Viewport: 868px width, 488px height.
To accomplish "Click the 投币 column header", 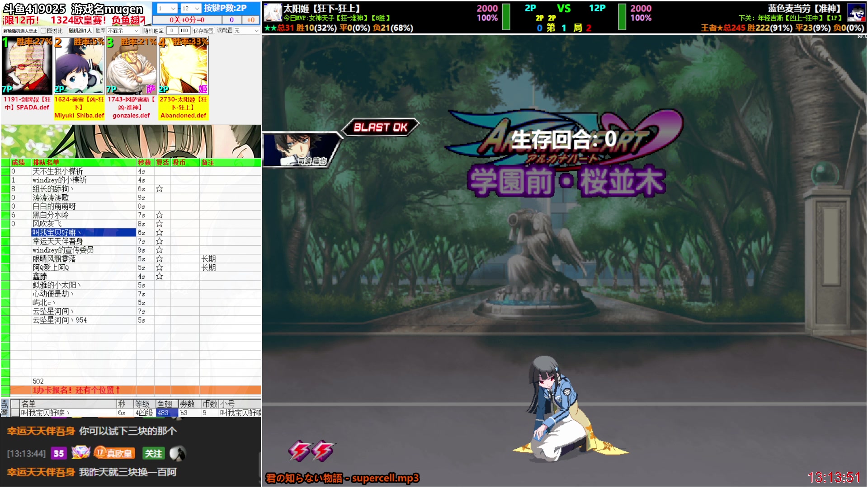I will coord(185,163).
